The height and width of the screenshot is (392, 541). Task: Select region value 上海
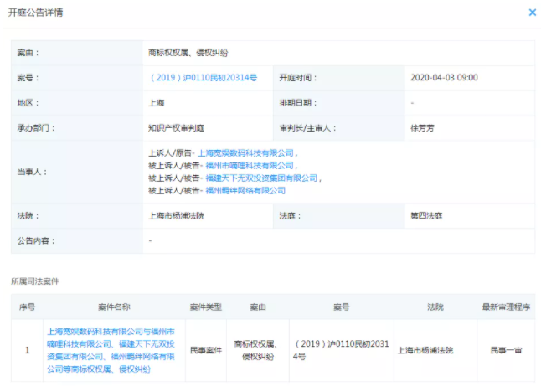157,103
